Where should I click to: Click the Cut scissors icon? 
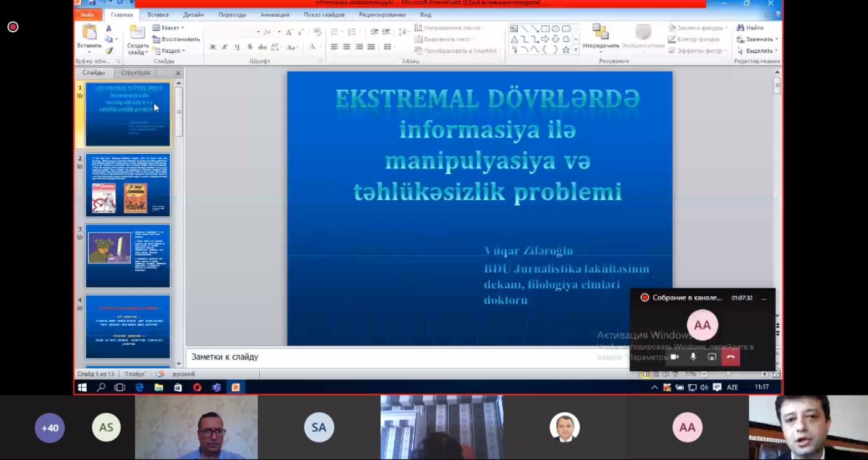click(109, 29)
